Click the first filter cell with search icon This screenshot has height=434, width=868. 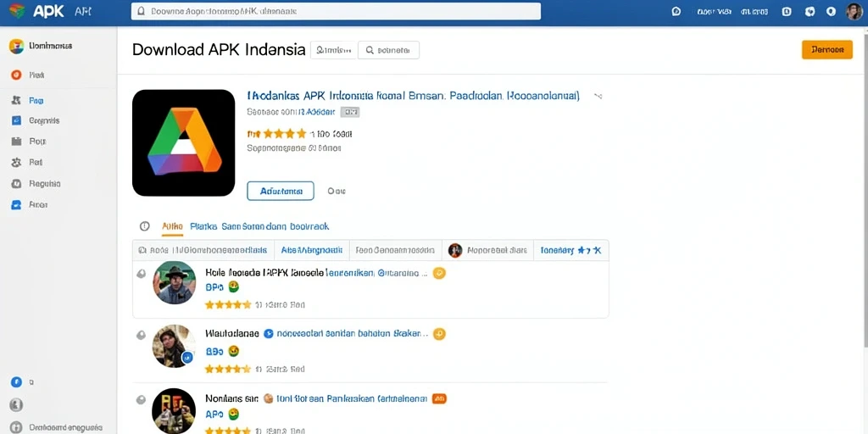pyautogui.click(x=203, y=250)
